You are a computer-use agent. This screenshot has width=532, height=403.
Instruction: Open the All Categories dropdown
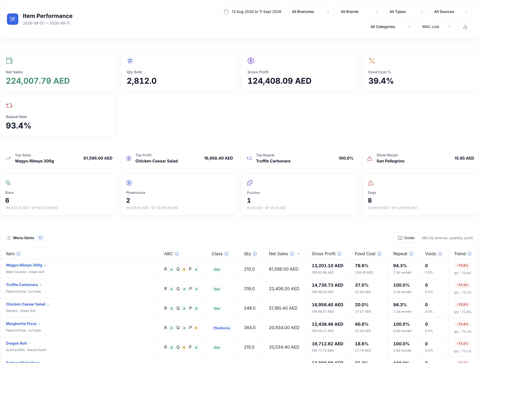391,27
